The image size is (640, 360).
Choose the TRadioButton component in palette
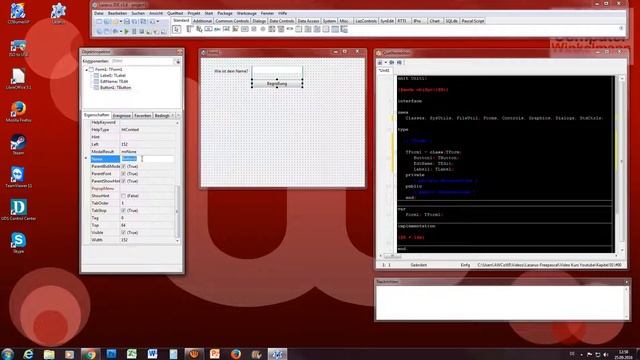[x=263, y=29]
